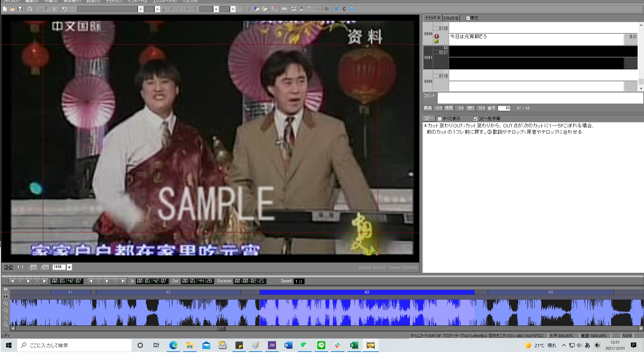Click the open folder toolbar icon
Viewport: 644px width, 362px height.
pos(12,9)
